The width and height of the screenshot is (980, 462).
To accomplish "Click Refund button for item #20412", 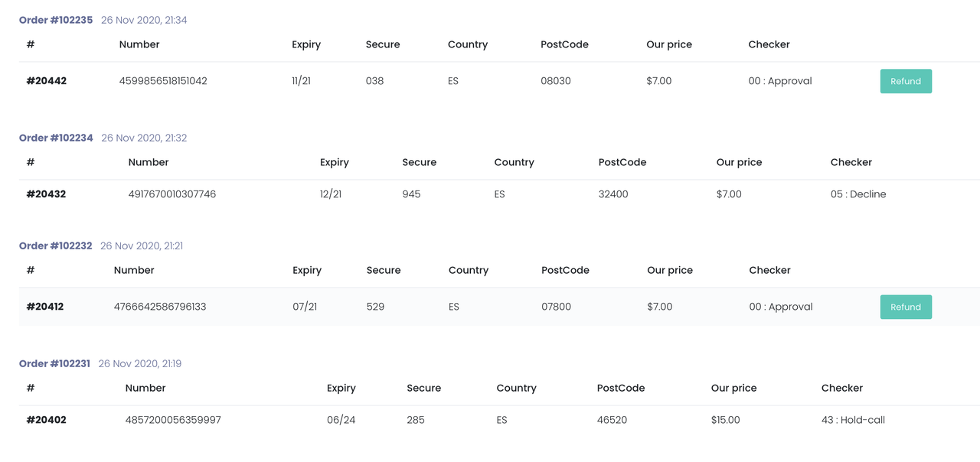I will coord(906,307).
